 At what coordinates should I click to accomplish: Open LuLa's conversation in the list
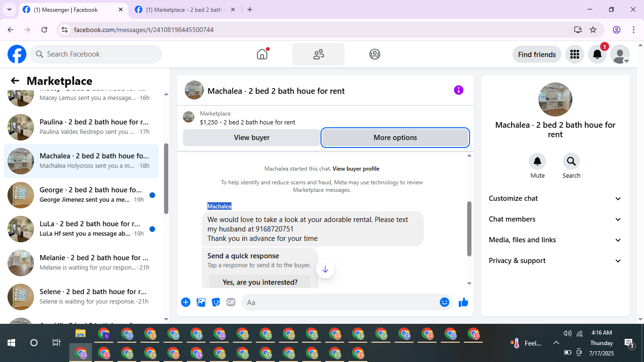click(81, 229)
